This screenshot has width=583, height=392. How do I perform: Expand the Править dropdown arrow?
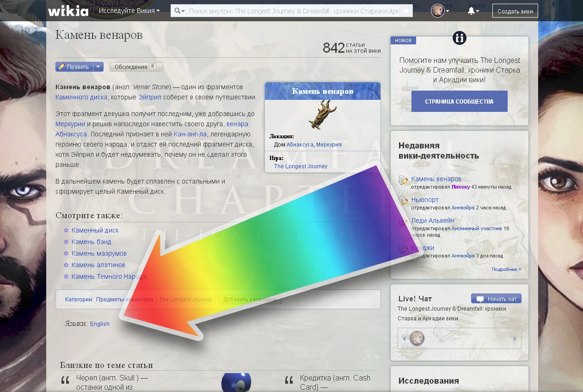(98, 67)
